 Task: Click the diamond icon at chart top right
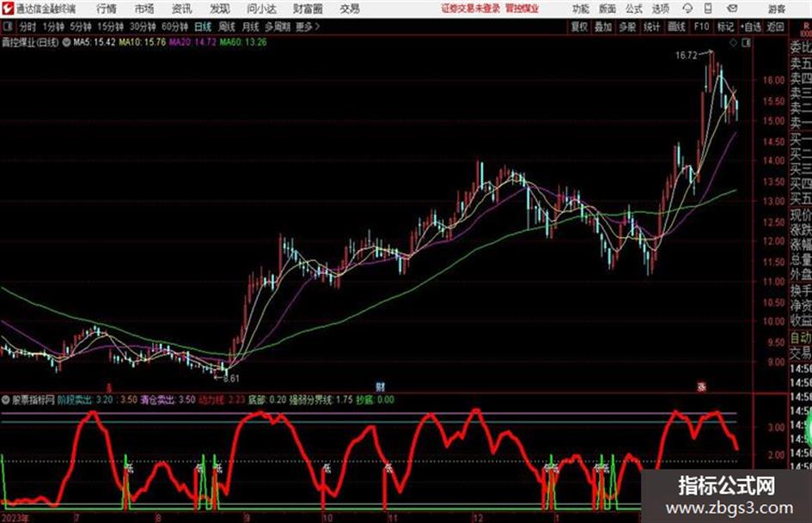(733, 43)
